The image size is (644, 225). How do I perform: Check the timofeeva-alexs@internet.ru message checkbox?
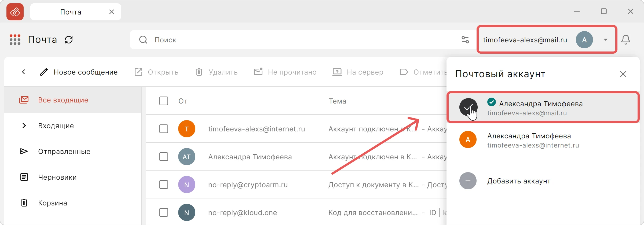[164, 129]
